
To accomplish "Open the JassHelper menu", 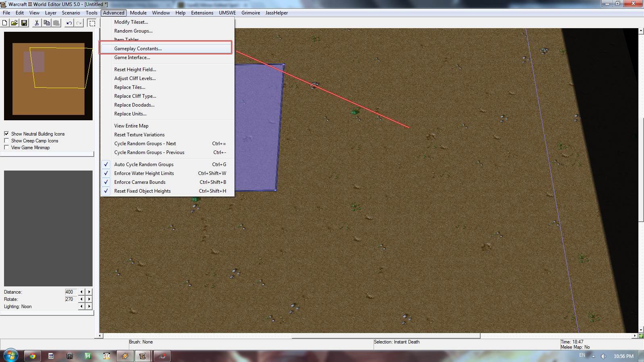I will pyautogui.click(x=277, y=13).
